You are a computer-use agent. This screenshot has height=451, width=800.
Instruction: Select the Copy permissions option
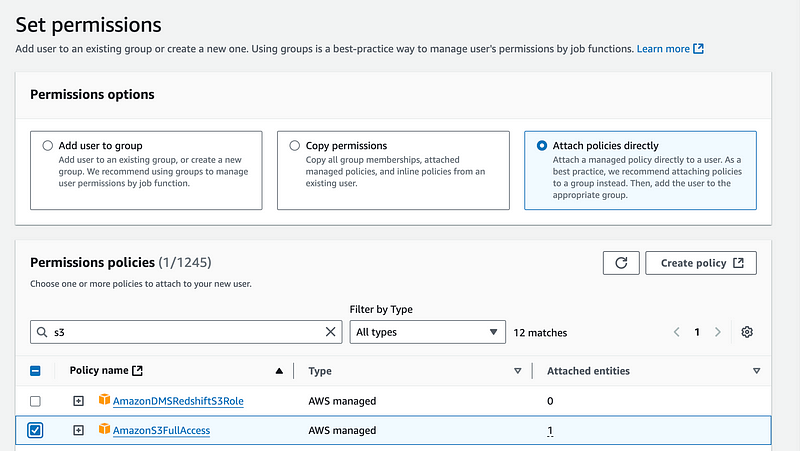294,145
